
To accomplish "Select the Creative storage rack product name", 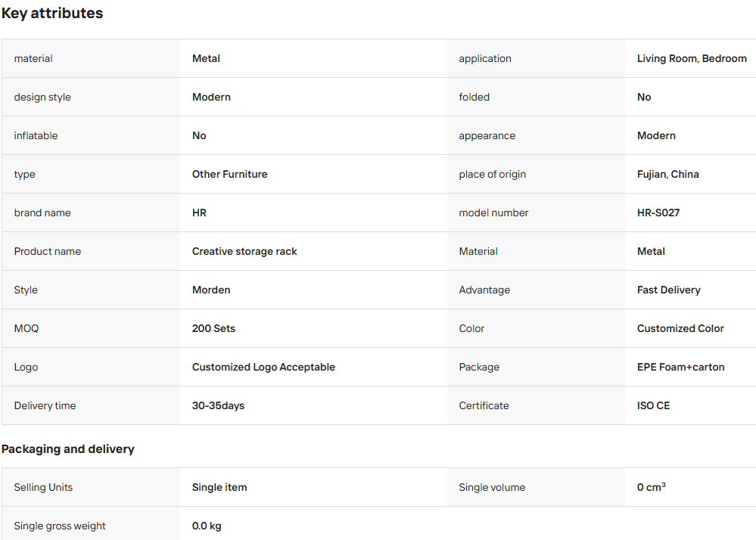I will pyautogui.click(x=244, y=251).
